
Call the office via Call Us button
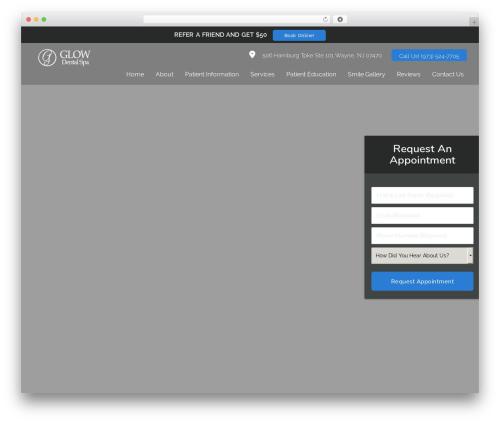(x=429, y=56)
